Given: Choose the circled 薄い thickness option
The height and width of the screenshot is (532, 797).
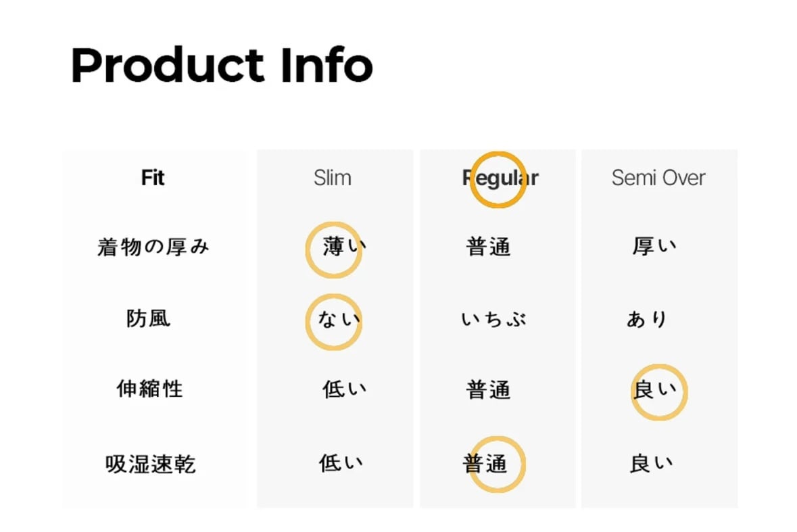Looking at the screenshot, I should pyautogui.click(x=343, y=247).
